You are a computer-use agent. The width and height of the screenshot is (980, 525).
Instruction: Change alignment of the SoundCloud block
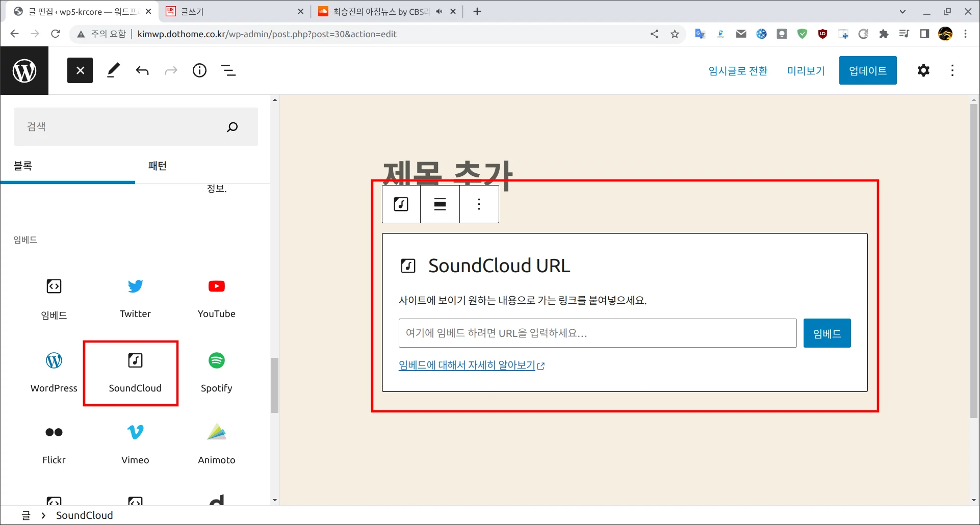click(439, 204)
